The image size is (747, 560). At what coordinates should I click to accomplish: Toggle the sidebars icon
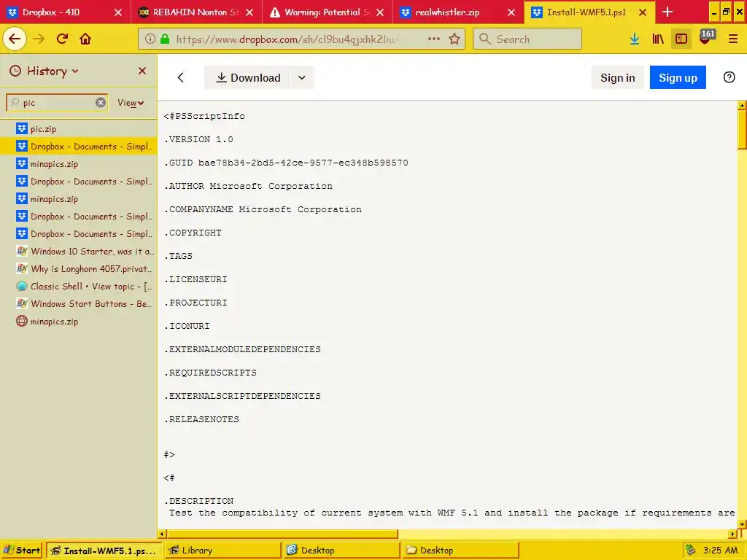(681, 39)
